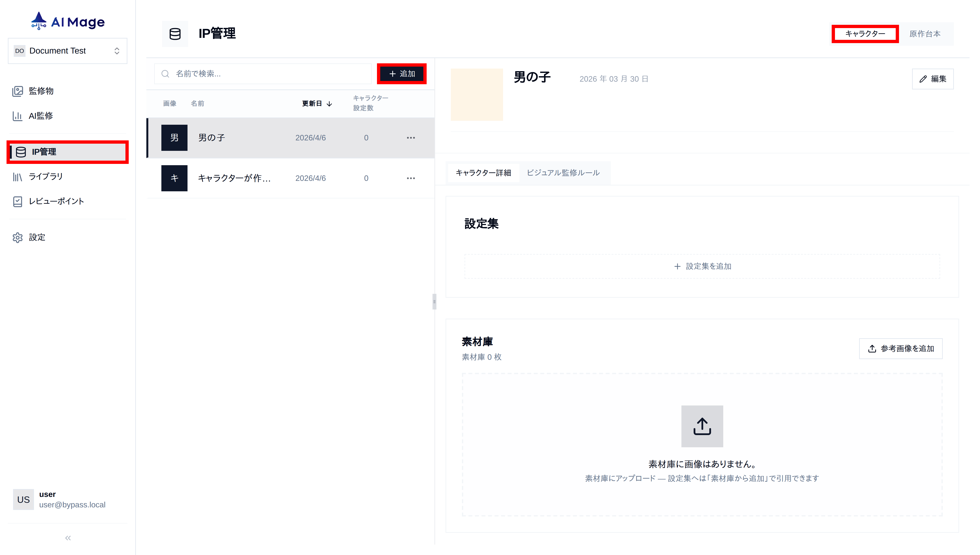Open the ビジュアル監修ルール tab
Screen dimensions: 980x555
563,173
